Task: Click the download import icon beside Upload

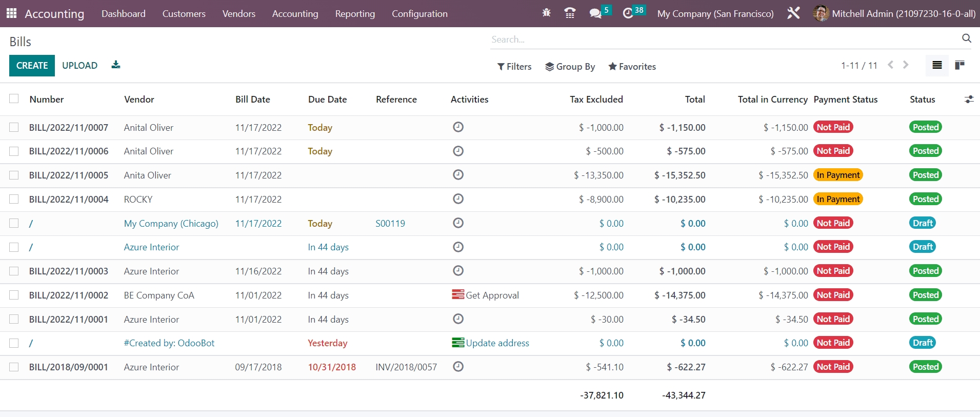Action: point(116,65)
